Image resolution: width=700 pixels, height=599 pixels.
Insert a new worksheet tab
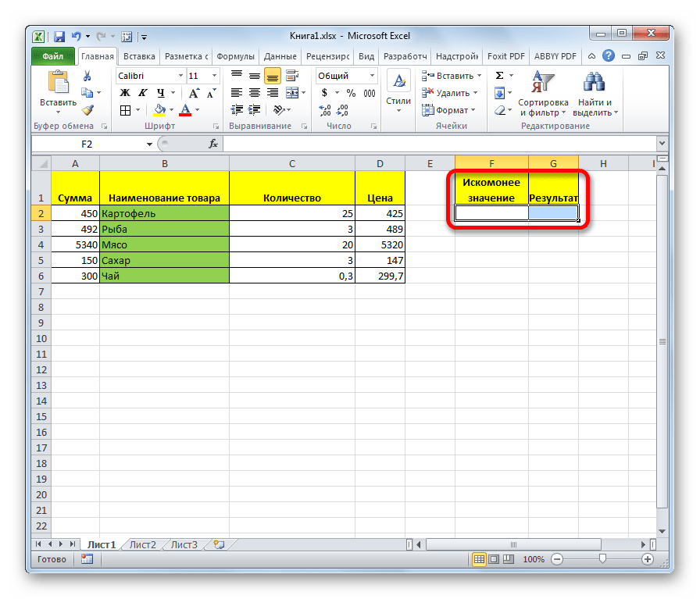click(x=219, y=544)
